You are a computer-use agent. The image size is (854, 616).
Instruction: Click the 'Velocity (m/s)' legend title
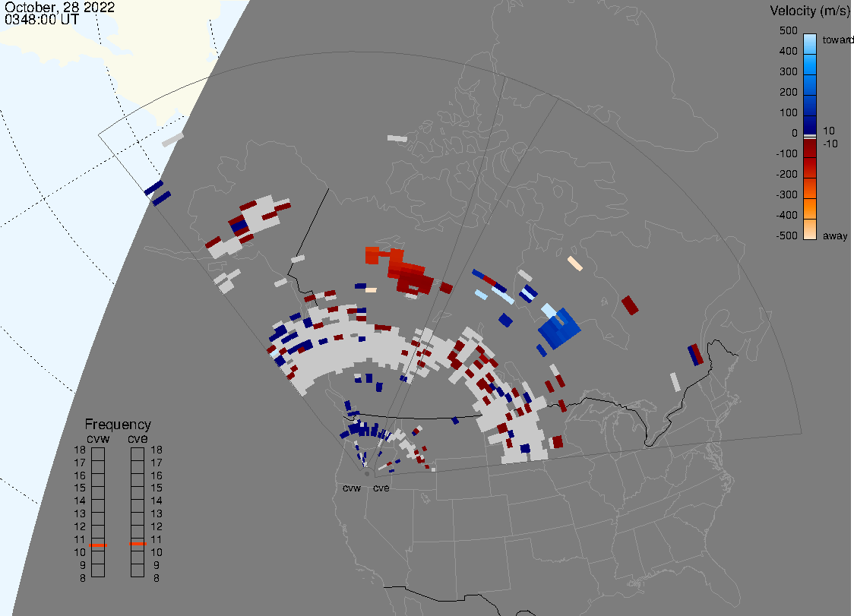point(809,11)
